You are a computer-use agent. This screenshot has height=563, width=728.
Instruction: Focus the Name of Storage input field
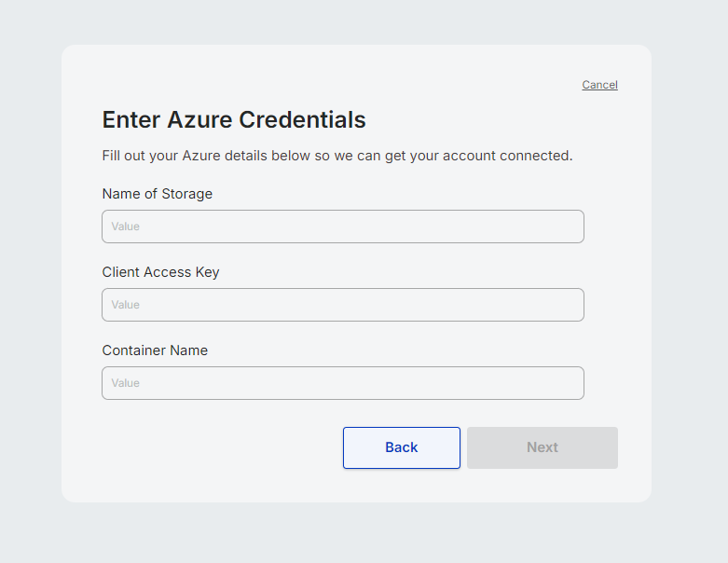pyautogui.click(x=342, y=227)
